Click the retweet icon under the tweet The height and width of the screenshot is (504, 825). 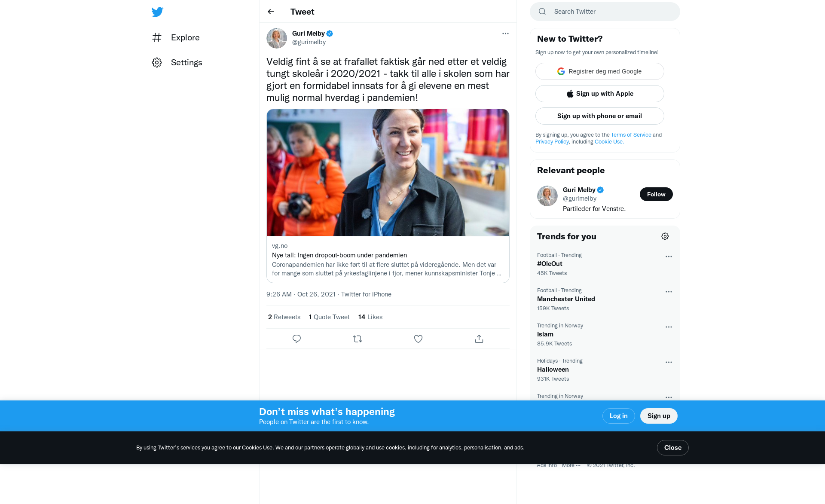point(357,339)
